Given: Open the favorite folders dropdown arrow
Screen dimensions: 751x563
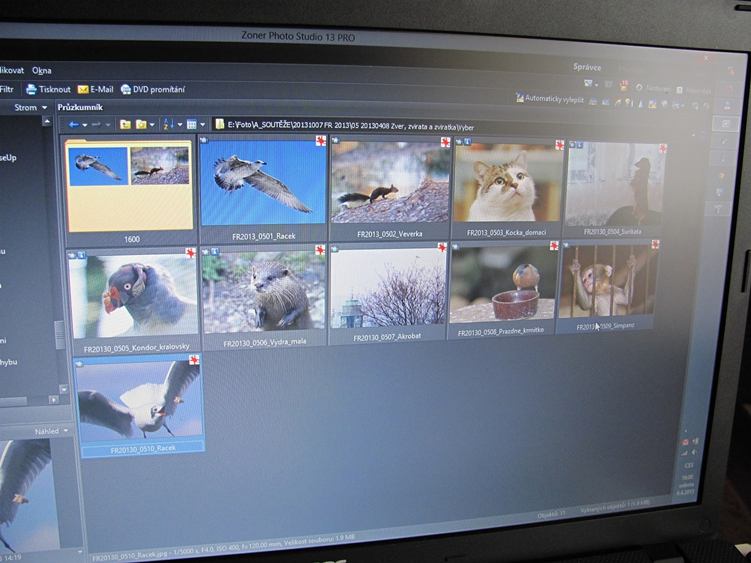Looking at the screenshot, I should point(152,125).
